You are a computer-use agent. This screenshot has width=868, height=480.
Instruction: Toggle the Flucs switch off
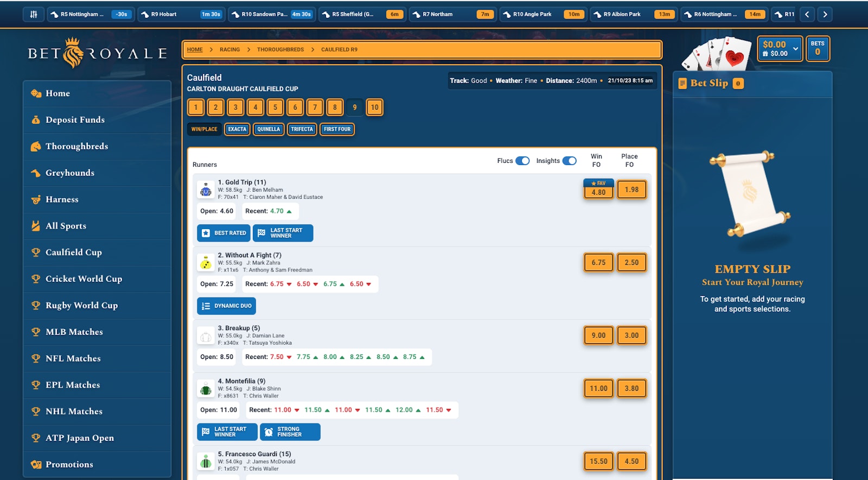click(522, 161)
